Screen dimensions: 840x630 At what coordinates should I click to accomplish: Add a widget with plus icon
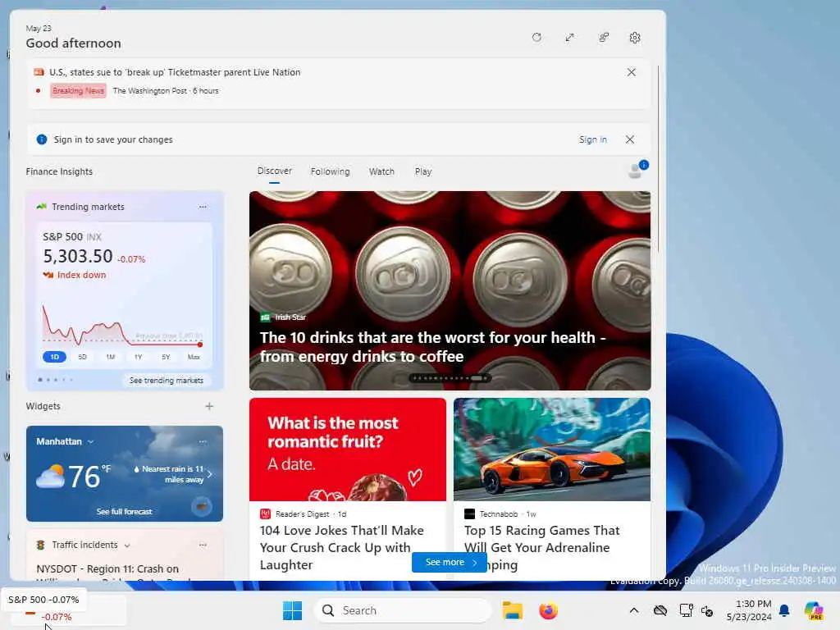tap(209, 406)
